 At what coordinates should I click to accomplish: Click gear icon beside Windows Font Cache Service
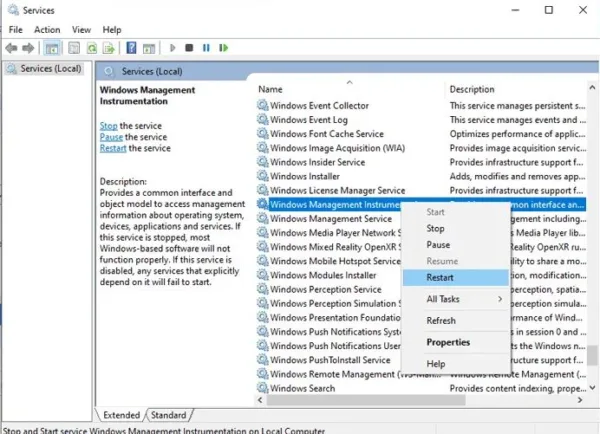coord(262,133)
